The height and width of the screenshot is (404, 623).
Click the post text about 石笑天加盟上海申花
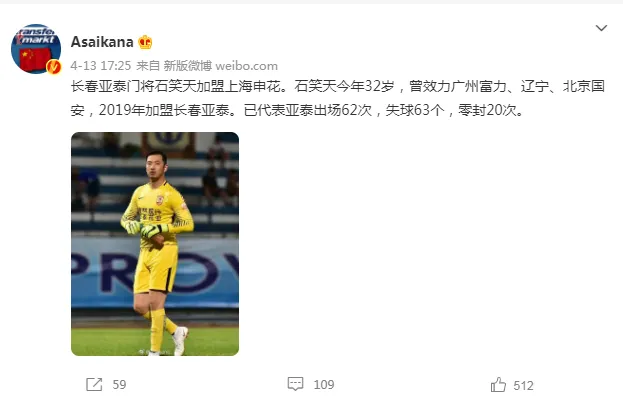(x=338, y=86)
